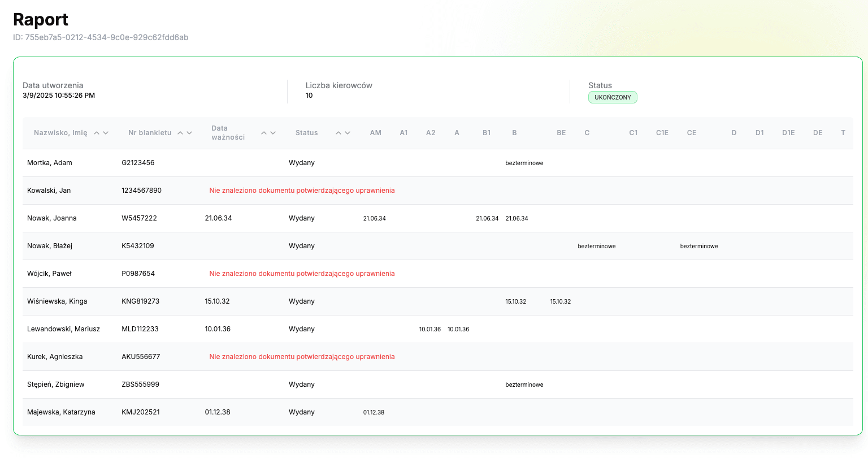The image size is (868, 458).
Task: Click down arrow next to Status column header
Action: click(348, 133)
